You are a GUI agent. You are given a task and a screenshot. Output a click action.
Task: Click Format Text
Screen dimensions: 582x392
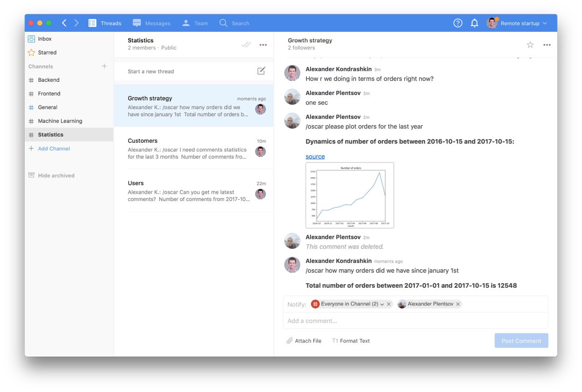pyautogui.click(x=351, y=341)
